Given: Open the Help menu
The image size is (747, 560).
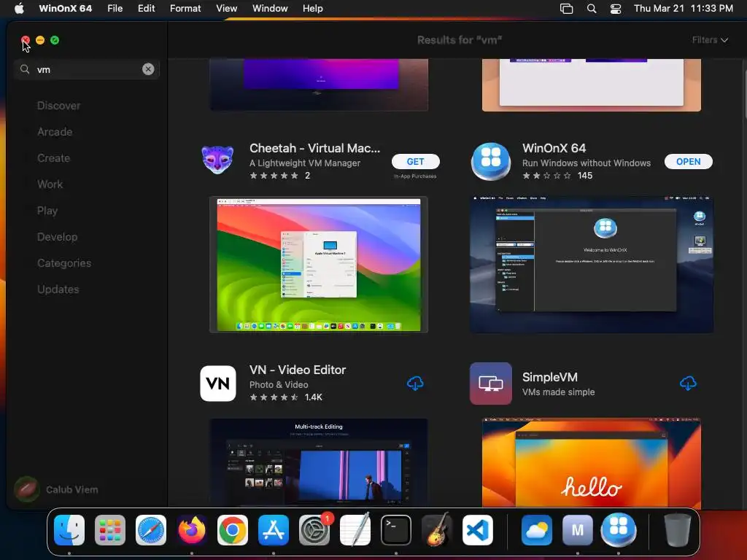Looking at the screenshot, I should pyautogui.click(x=312, y=9).
